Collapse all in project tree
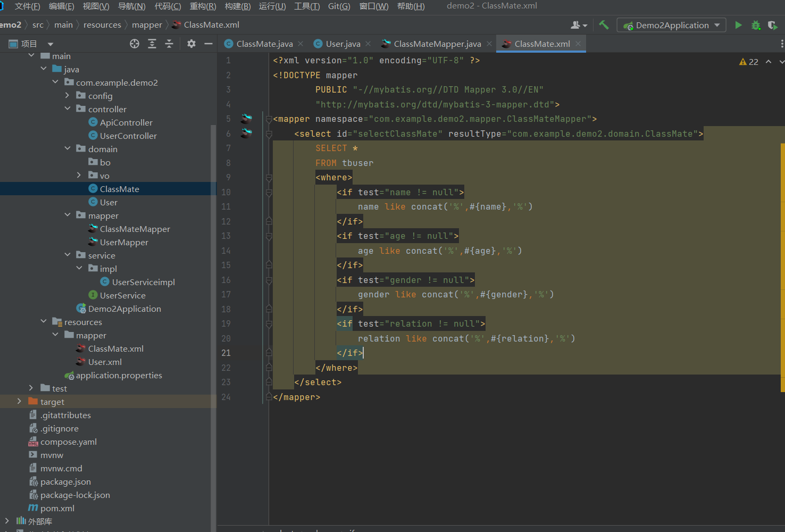 tap(169, 44)
